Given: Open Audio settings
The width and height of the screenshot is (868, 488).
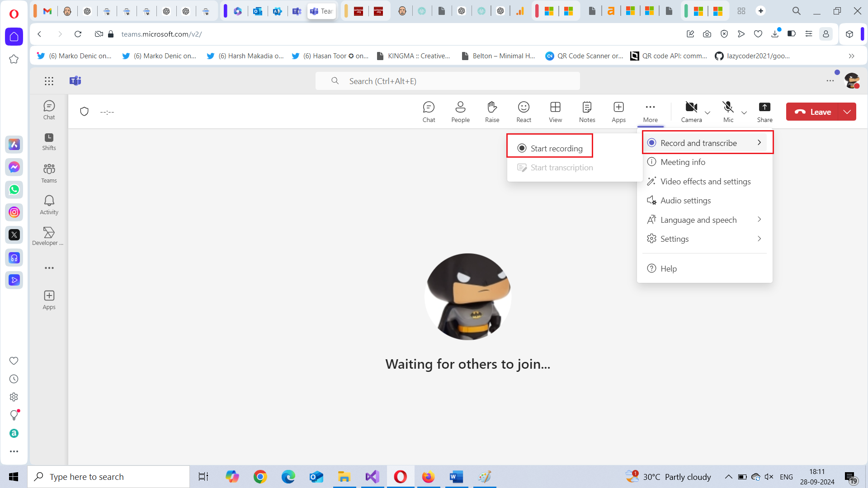Looking at the screenshot, I should point(705,201).
